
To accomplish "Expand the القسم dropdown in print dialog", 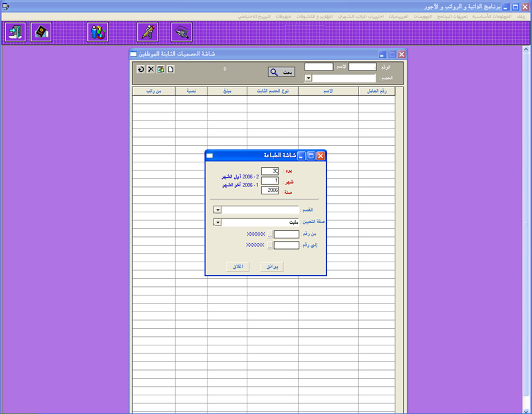I will tap(217, 210).
